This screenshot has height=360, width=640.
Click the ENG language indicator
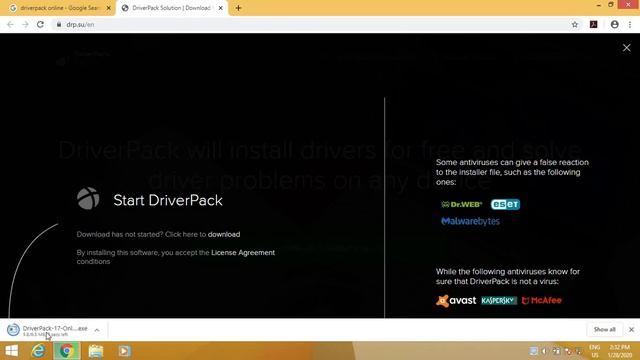595,347
